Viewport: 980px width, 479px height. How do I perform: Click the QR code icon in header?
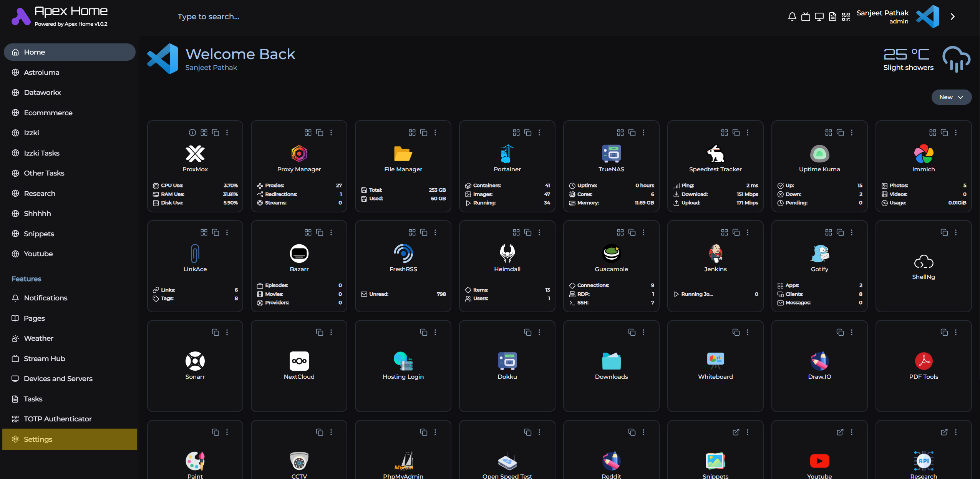846,17
